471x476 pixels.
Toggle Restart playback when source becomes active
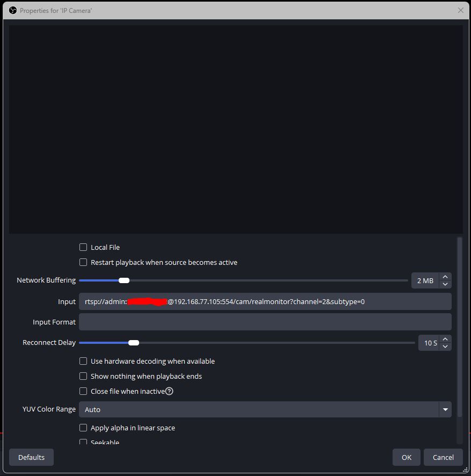83,262
